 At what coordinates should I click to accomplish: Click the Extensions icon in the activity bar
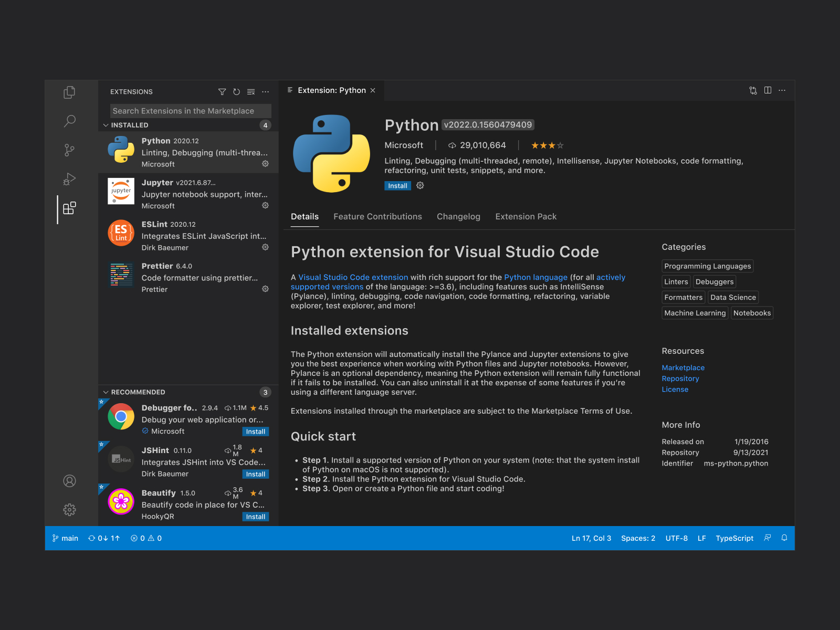(x=69, y=208)
